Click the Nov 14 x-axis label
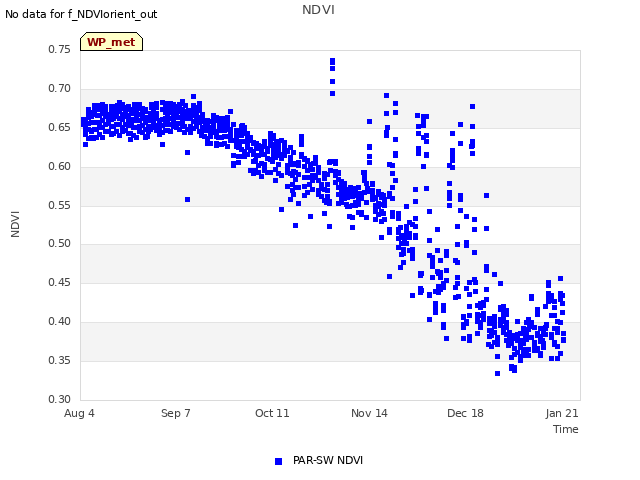This screenshot has height=480, width=640. tap(369, 413)
